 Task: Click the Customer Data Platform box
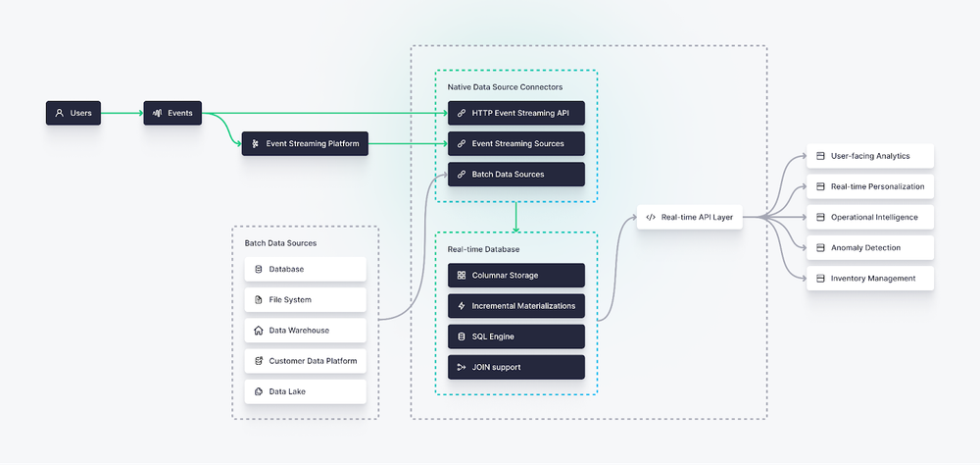[305, 361]
